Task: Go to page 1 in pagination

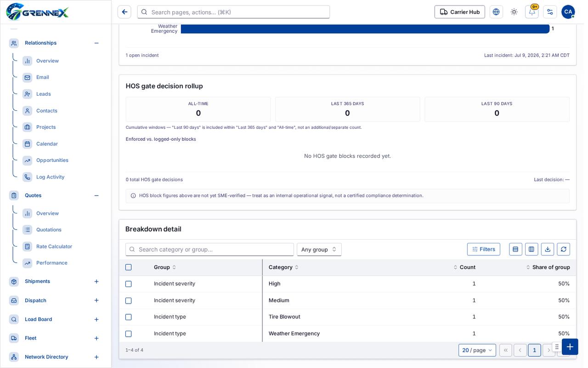Action: click(x=534, y=350)
